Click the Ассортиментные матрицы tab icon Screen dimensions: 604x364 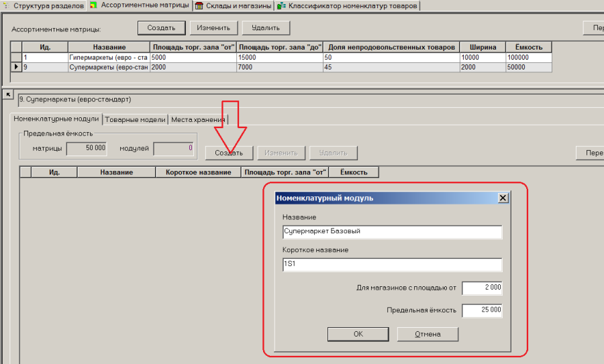[x=93, y=5]
